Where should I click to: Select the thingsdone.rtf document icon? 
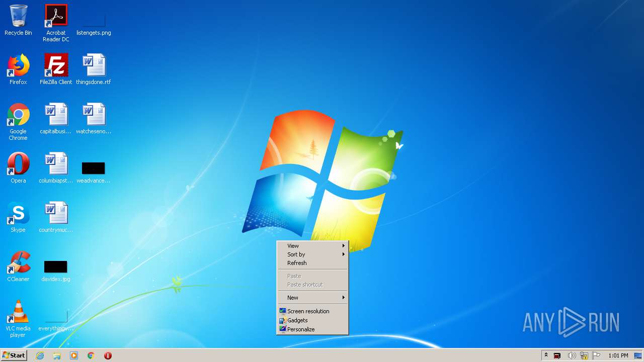(x=94, y=69)
